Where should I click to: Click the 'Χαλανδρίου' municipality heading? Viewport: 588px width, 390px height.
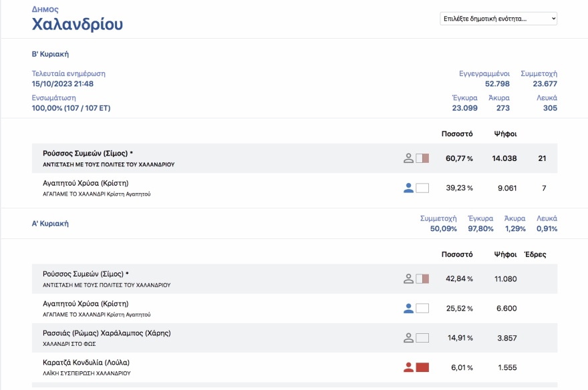coord(78,25)
